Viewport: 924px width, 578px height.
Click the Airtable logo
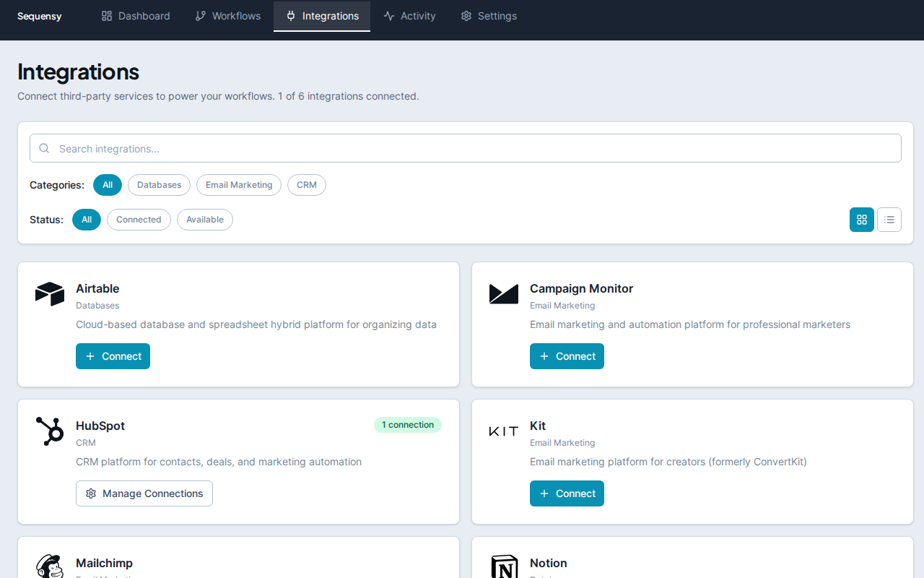50,294
